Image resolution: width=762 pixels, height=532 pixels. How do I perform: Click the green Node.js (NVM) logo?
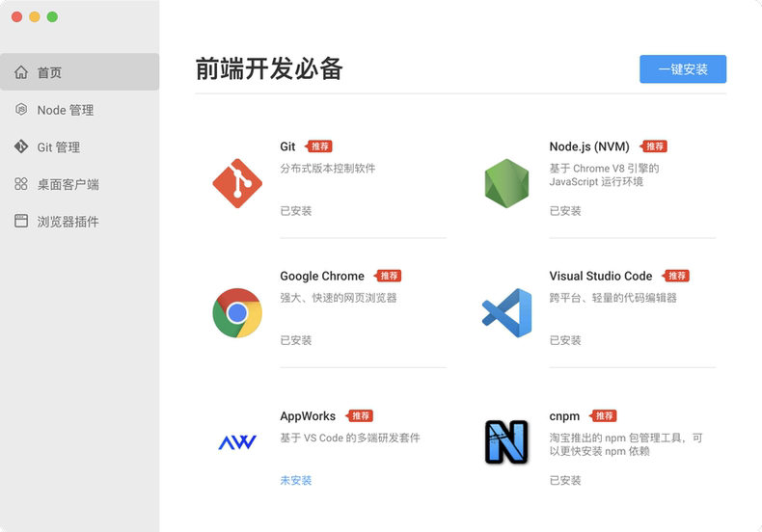click(x=506, y=183)
